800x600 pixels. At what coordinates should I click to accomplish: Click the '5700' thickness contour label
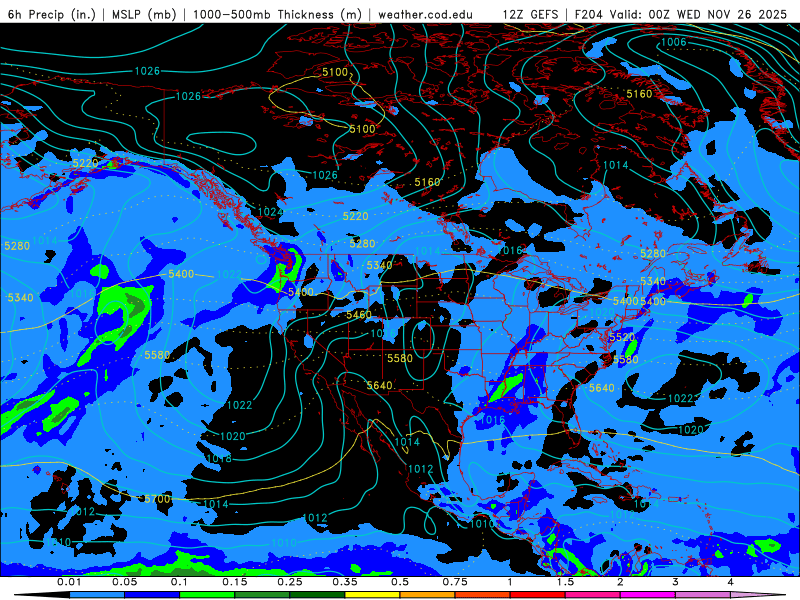point(157,498)
